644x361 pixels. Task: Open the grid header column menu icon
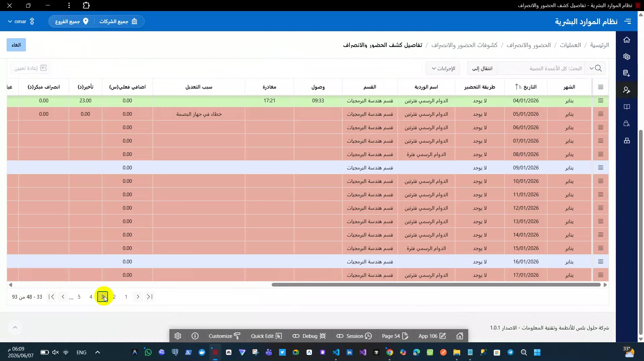point(600,87)
